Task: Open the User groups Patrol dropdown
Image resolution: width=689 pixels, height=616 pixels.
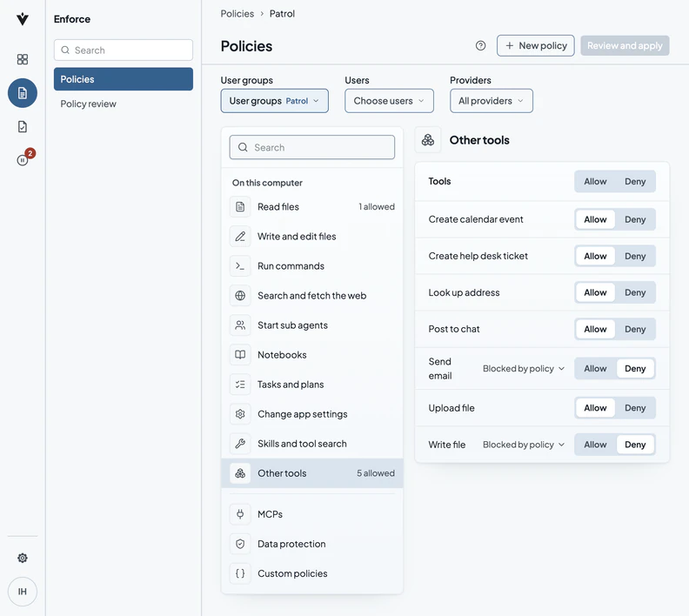Action: [x=275, y=101]
